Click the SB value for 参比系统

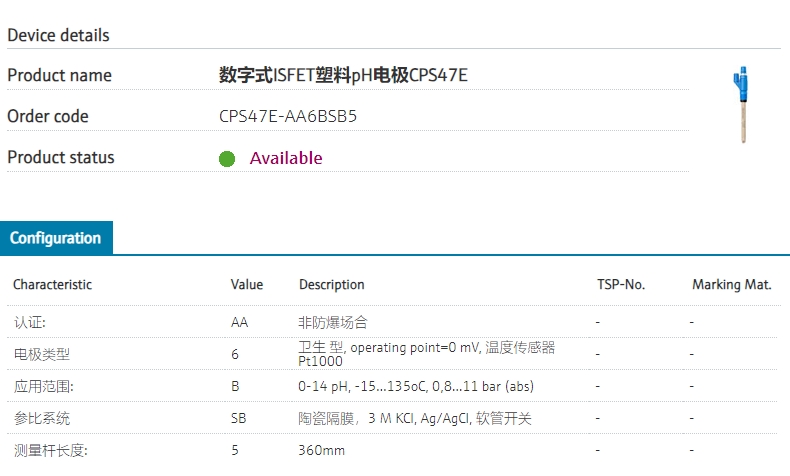[239, 418]
